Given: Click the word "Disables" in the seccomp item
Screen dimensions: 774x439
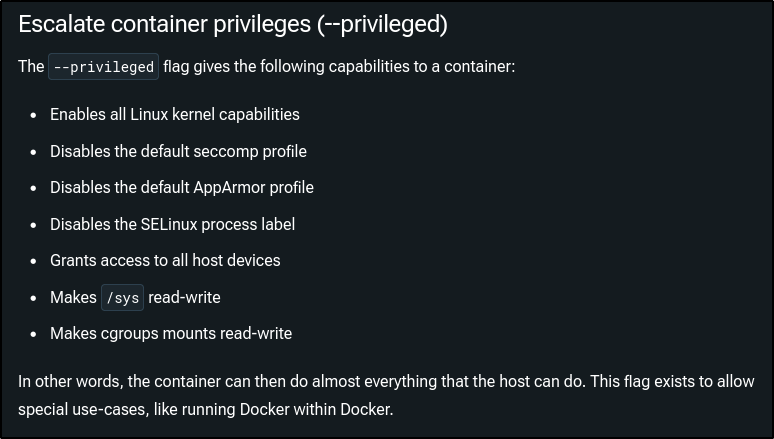Looking at the screenshot, I should coord(80,151).
